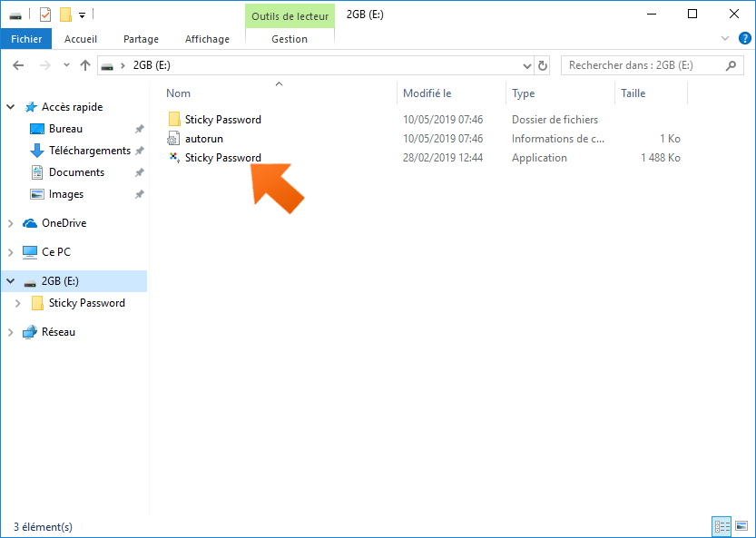Image resolution: width=756 pixels, height=538 pixels.
Task: Expand the OneDrive tree node
Action: pos(11,223)
